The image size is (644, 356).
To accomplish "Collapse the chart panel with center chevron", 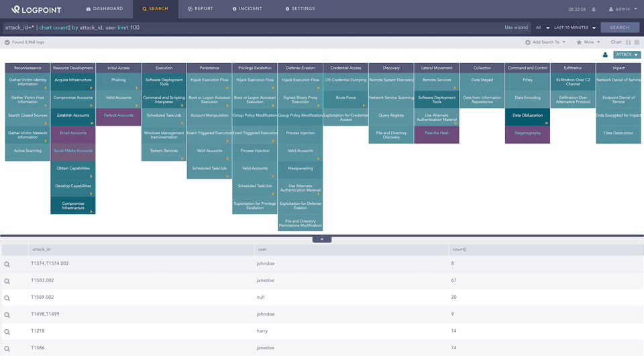I will [322, 239].
